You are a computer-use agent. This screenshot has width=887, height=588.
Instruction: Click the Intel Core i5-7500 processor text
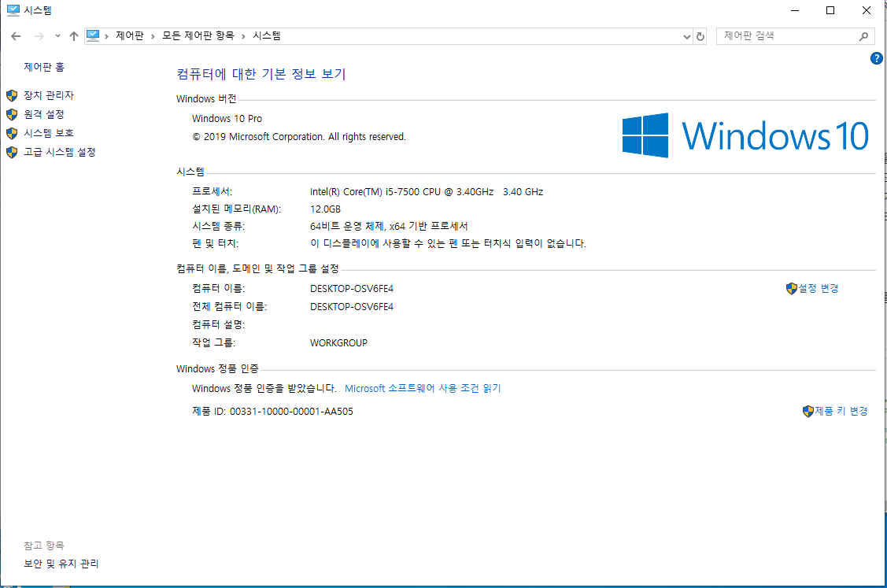coord(427,192)
